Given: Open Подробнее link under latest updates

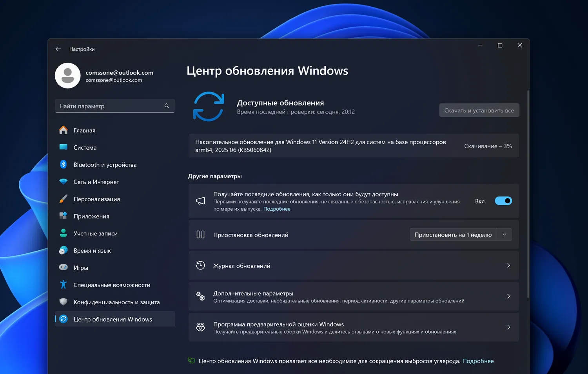Looking at the screenshot, I should click(x=277, y=209).
